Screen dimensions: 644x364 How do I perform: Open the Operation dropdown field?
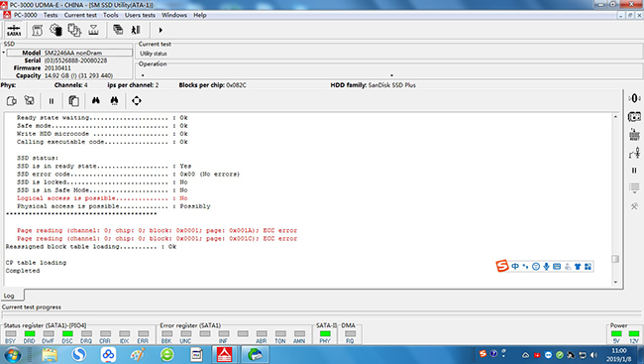click(390, 75)
